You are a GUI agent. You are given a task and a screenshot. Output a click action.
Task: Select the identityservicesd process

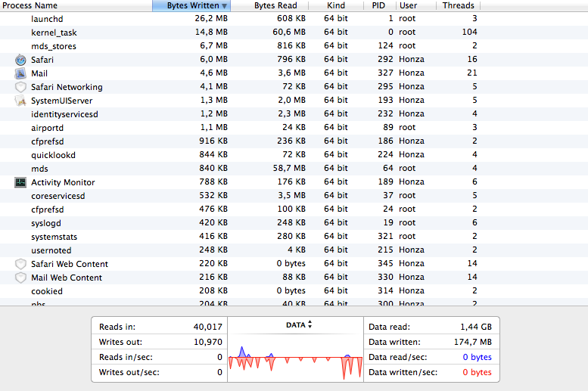pos(64,114)
